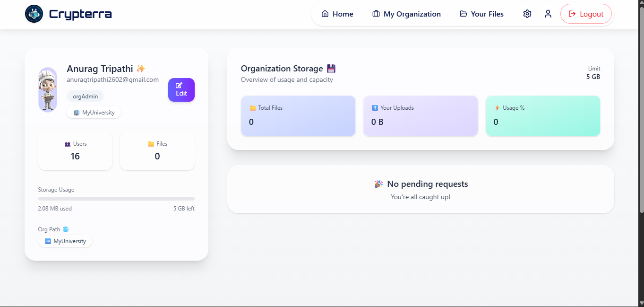The image size is (644, 307).
Task: Click the purple Edit profile button
Action: 181,90
